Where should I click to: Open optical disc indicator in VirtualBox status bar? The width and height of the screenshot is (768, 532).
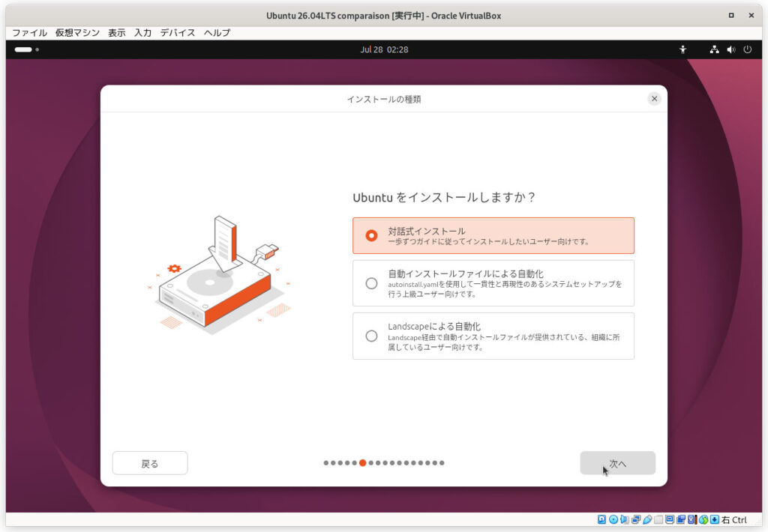(x=613, y=519)
